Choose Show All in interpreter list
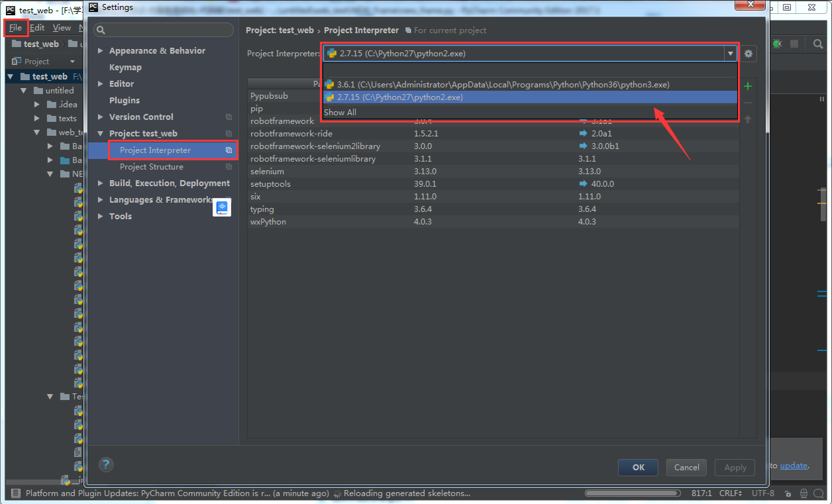832x504 pixels. pos(340,113)
